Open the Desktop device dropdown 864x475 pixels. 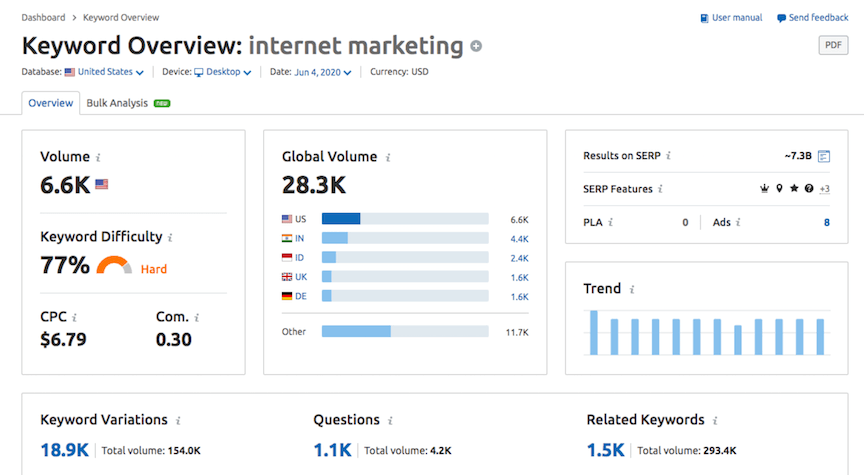223,72
